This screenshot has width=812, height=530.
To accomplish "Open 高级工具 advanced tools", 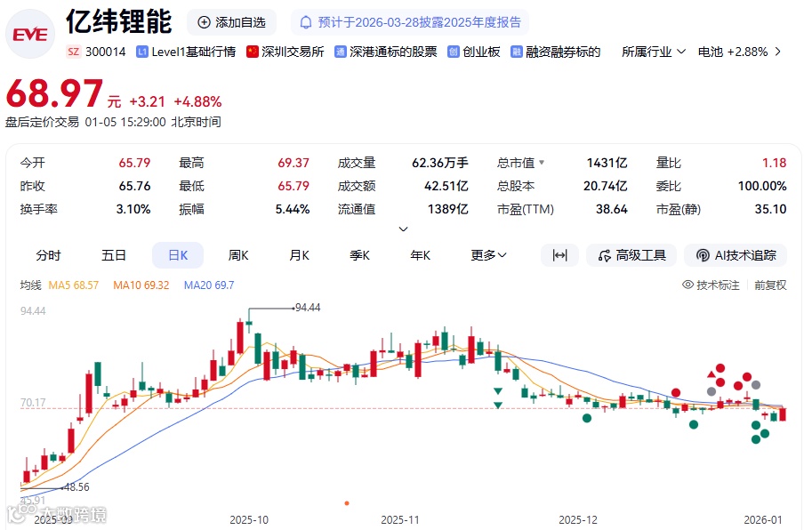I will tap(631, 255).
